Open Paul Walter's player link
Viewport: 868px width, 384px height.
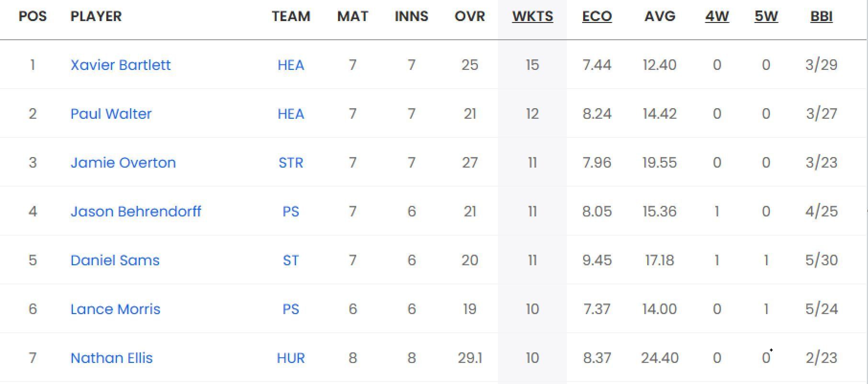pos(111,113)
